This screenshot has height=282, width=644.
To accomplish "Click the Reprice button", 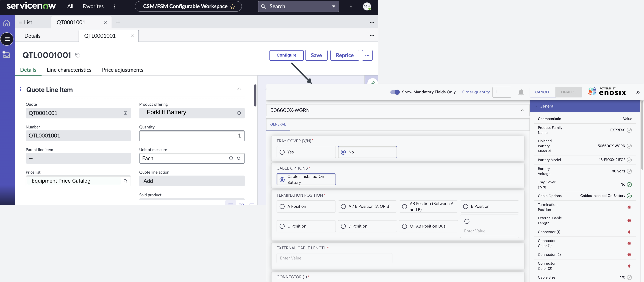I will tap(345, 55).
